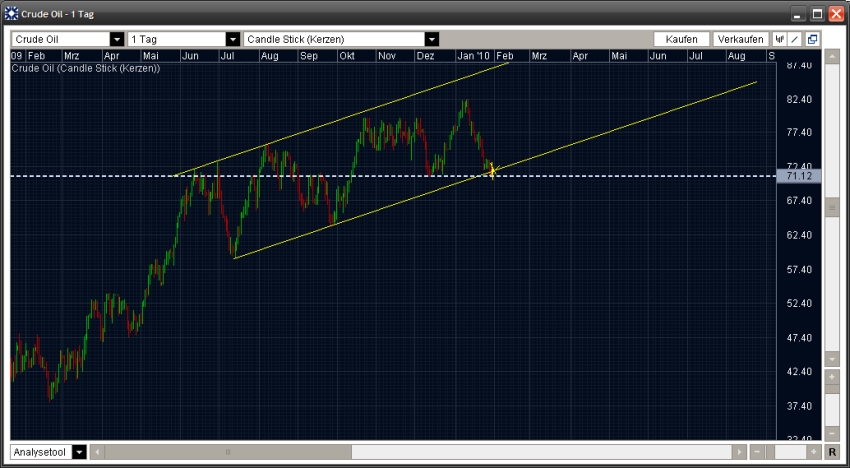The height and width of the screenshot is (468, 850).
Task: Click the vertical scrollbar up arrow
Action: click(x=832, y=56)
